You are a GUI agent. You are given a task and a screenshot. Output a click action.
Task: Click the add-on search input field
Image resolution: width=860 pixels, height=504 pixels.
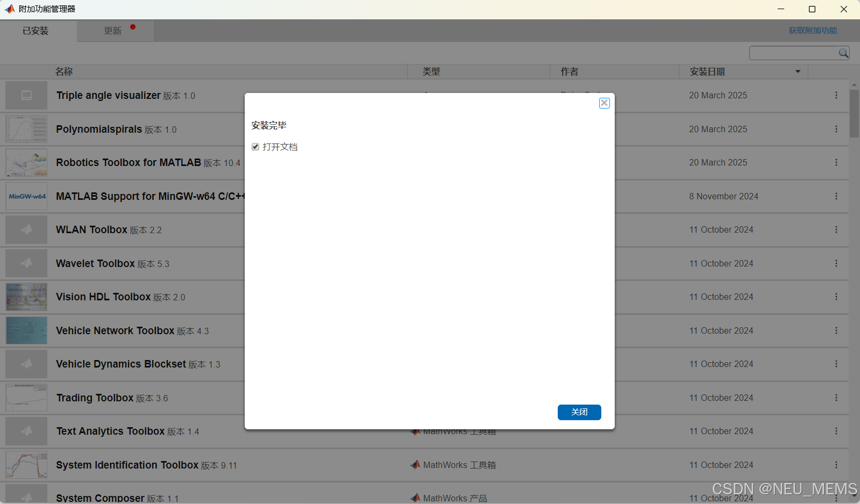pyautogui.click(x=793, y=53)
